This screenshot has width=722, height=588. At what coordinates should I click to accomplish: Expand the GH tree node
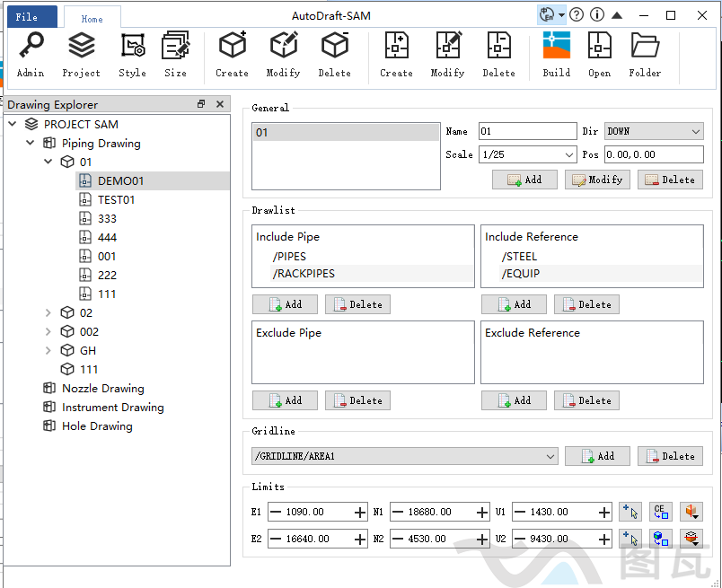click(x=48, y=351)
